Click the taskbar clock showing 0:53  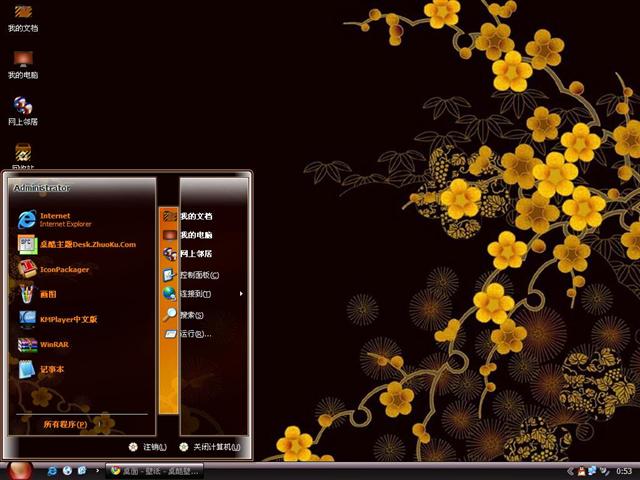click(x=624, y=470)
